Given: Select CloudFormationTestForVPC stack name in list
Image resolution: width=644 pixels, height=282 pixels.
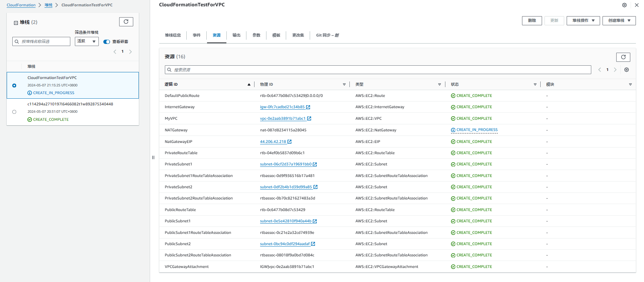Looking at the screenshot, I should [52, 78].
